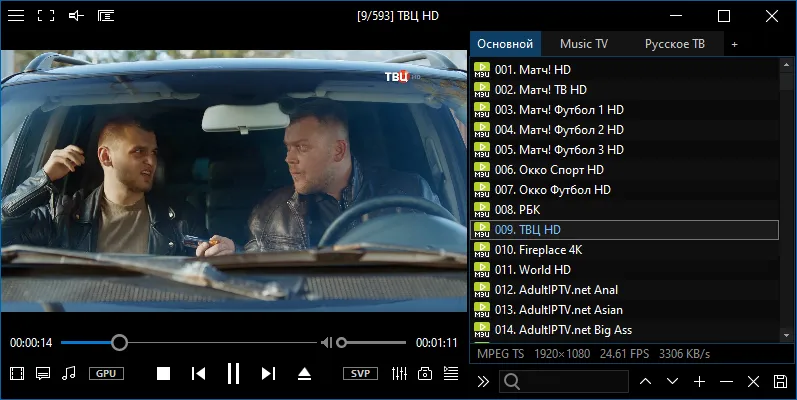The image size is (797, 400).
Task: Select channel 007. Окко Футбол HD
Action: coord(624,190)
